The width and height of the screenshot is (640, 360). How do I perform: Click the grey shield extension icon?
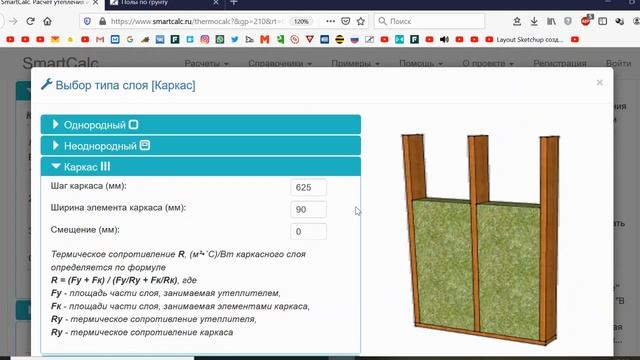click(x=568, y=21)
